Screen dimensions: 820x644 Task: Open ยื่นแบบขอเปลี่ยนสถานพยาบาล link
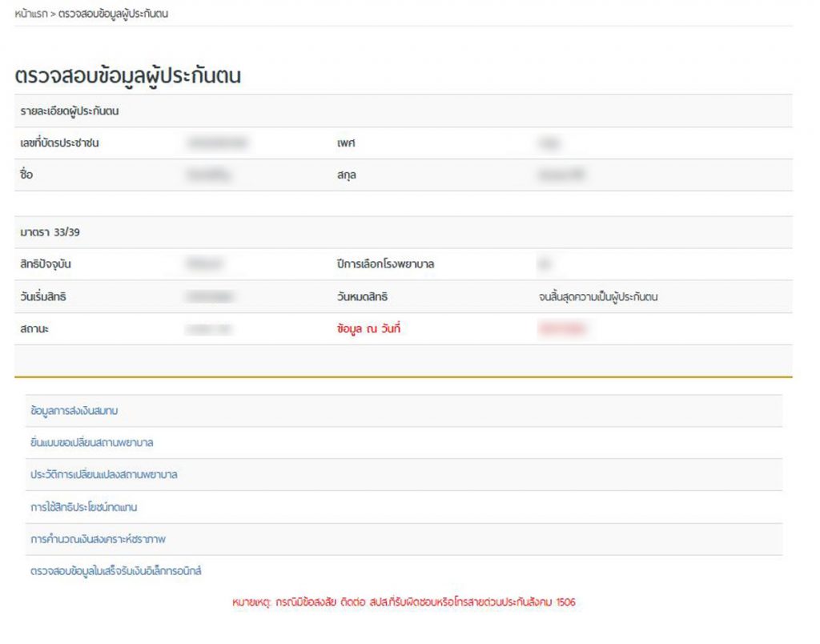point(91,443)
